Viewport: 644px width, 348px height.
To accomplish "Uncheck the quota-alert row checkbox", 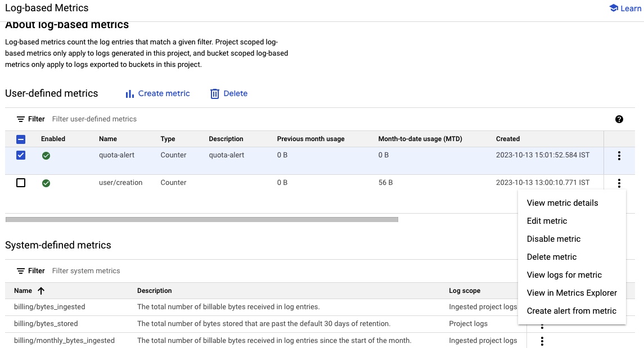I will (21, 155).
